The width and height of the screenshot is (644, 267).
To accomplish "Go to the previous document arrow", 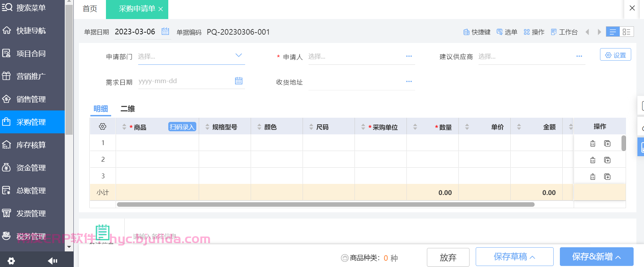I will point(587,32).
